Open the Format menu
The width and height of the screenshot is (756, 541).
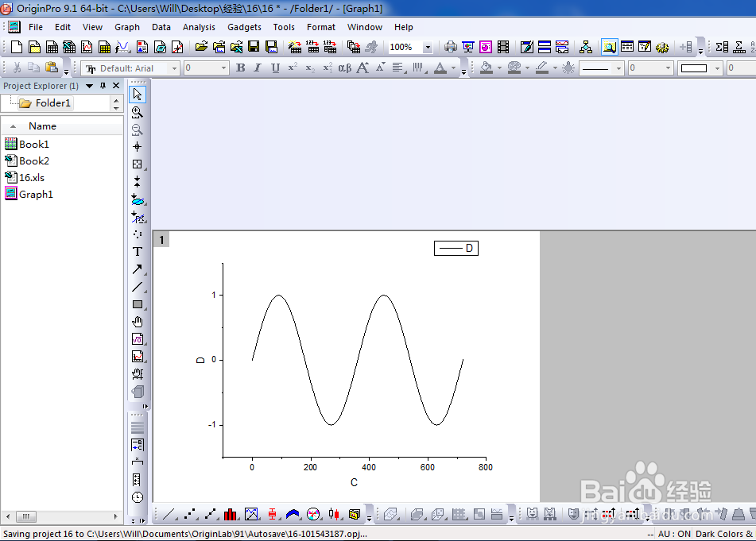(320, 27)
